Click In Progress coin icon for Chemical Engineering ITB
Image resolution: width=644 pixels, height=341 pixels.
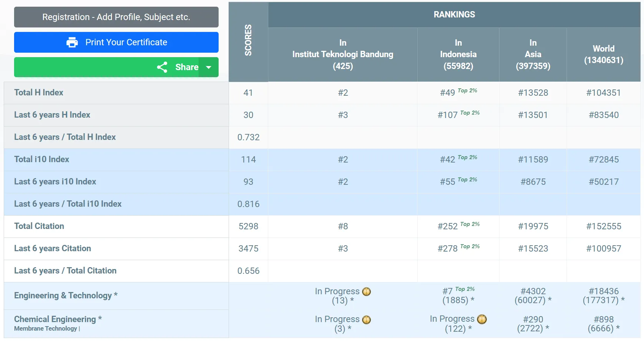coord(366,320)
